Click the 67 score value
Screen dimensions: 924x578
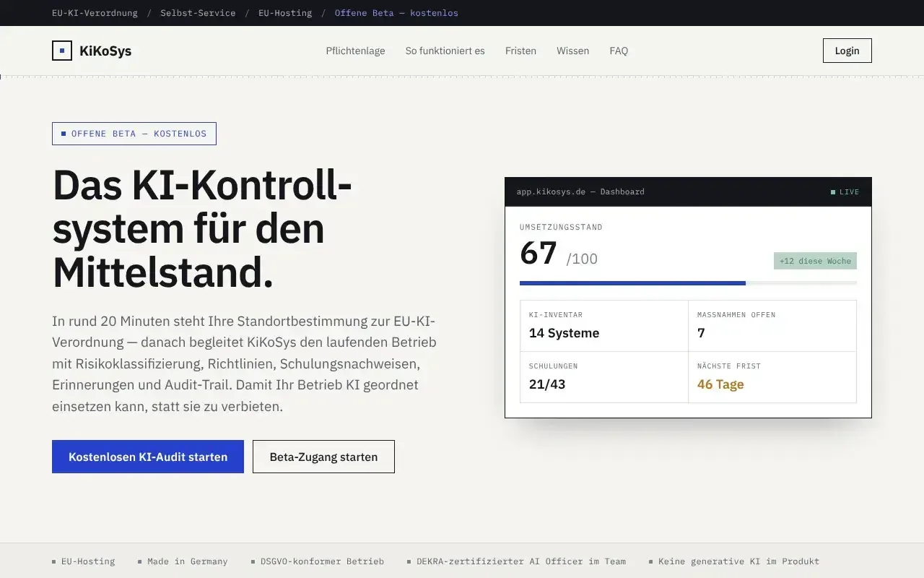(x=539, y=254)
